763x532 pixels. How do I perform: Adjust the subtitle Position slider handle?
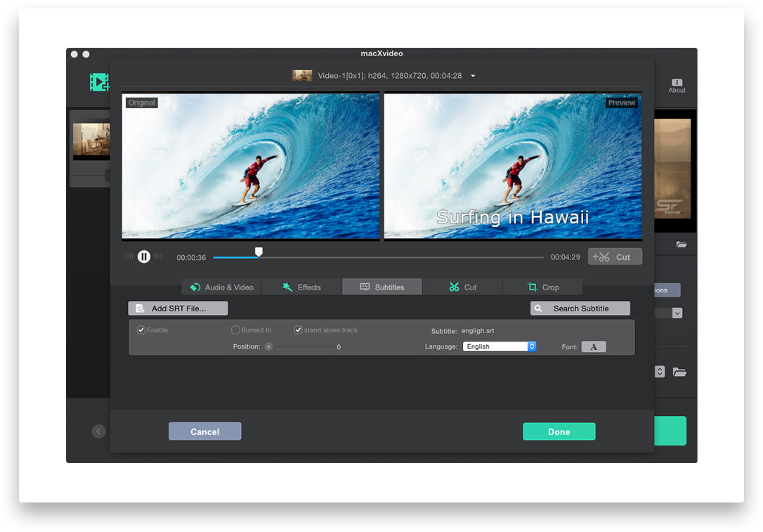[x=268, y=346]
